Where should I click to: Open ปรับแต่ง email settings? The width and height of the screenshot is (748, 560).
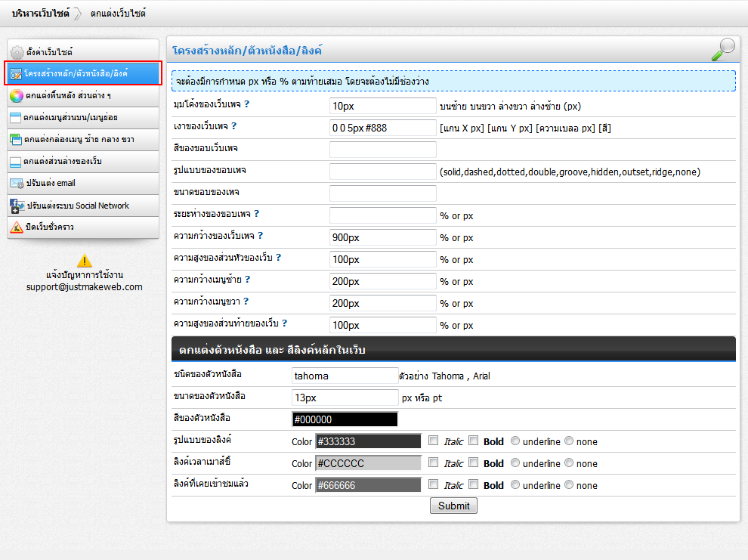pyautogui.click(x=83, y=183)
